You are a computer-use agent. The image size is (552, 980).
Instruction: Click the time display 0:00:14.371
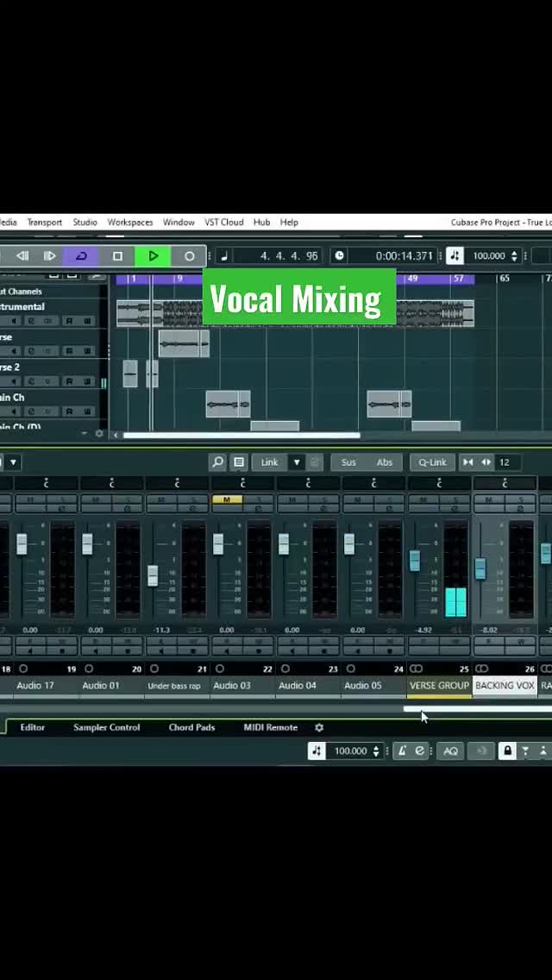coord(403,255)
